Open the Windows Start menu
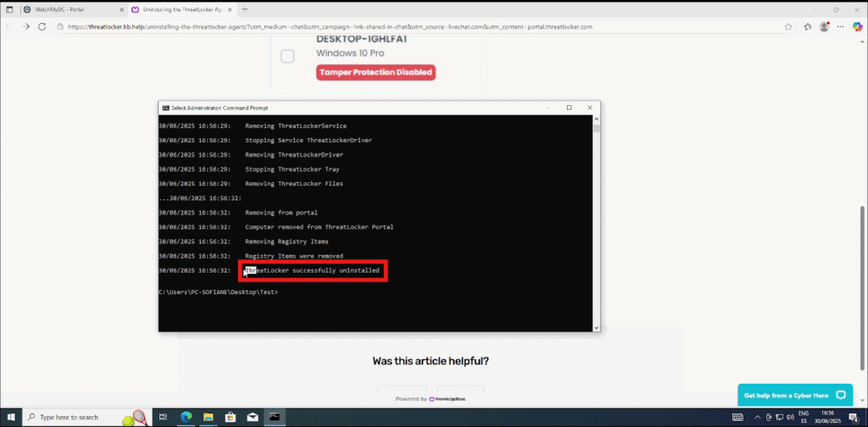 [x=10, y=417]
